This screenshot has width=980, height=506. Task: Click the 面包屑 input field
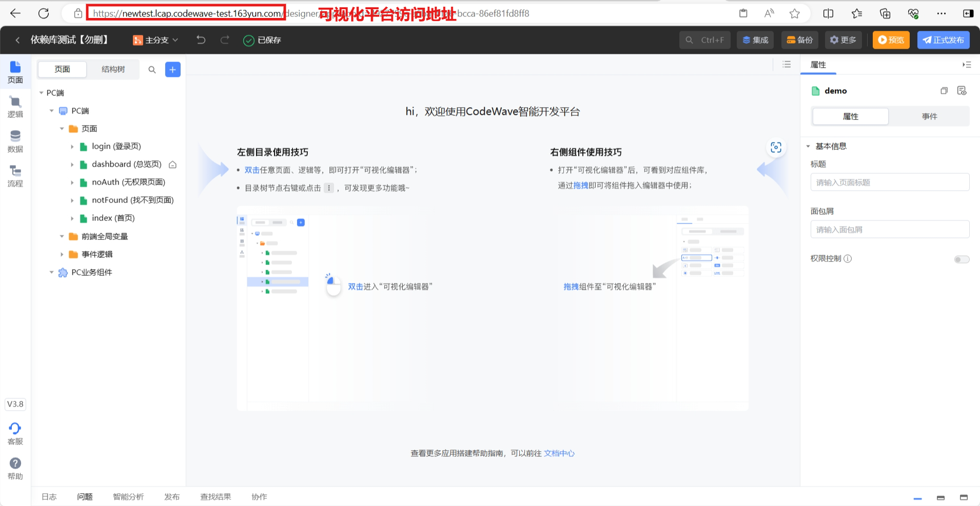point(890,229)
